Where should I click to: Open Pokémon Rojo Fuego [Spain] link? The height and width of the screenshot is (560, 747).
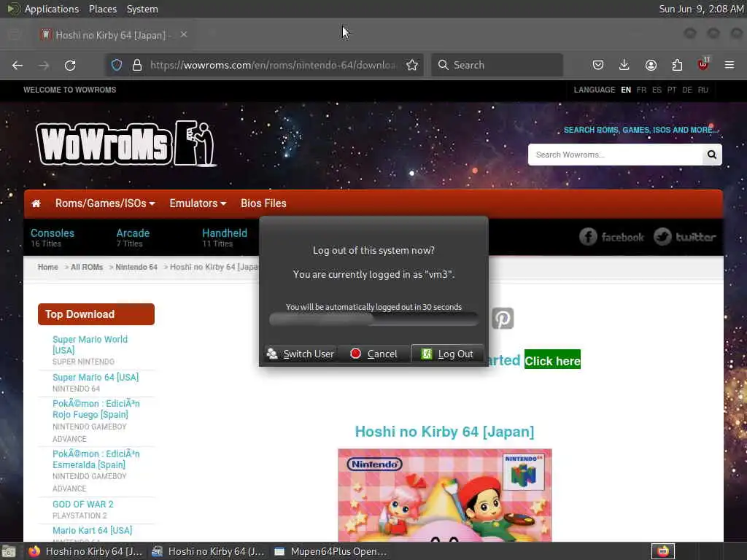pyautogui.click(x=96, y=409)
